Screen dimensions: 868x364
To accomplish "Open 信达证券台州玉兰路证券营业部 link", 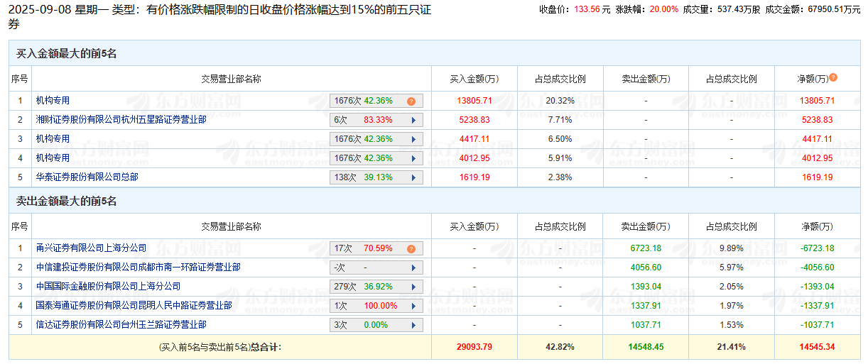I will (x=121, y=324).
